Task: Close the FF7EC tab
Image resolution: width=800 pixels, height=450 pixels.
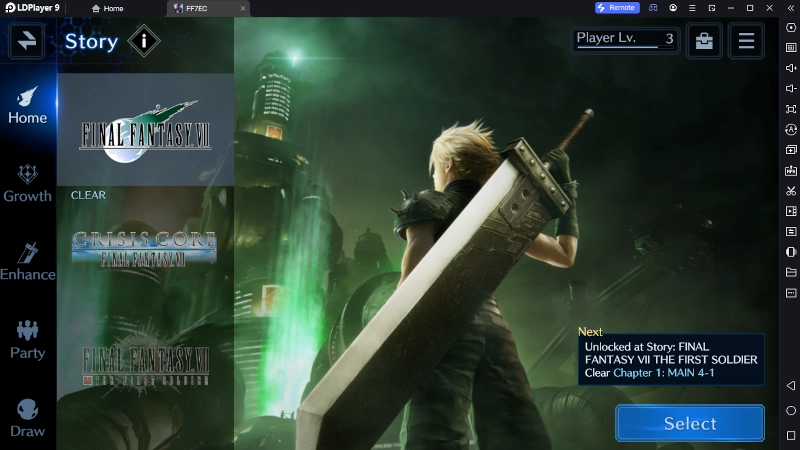Action: coord(243,8)
